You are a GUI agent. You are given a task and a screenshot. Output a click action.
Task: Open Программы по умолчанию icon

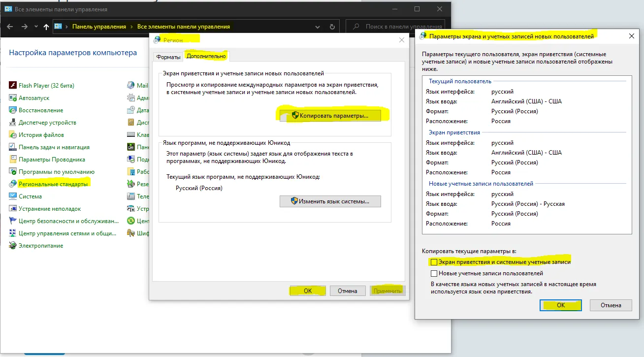pos(13,171)
